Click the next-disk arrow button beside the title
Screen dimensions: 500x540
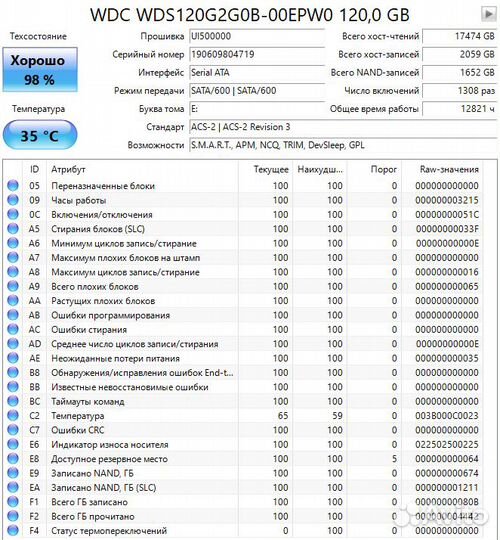489,14
